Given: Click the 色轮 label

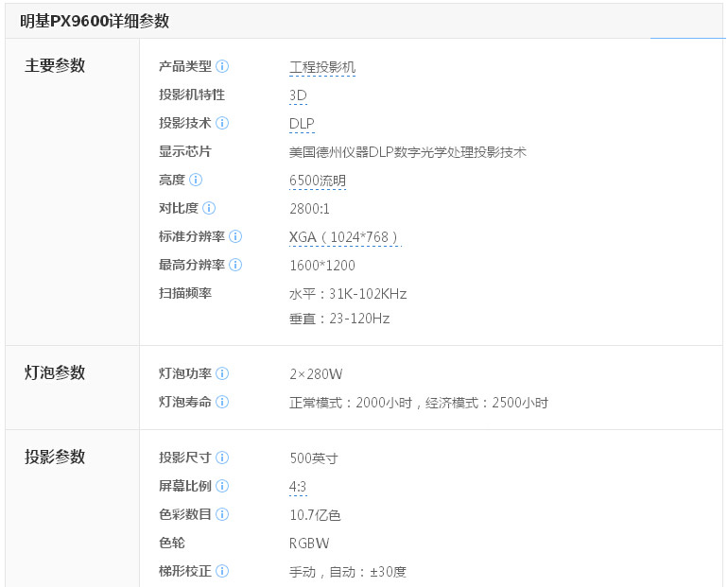Looking at the screenshot, I should point(172,543).
